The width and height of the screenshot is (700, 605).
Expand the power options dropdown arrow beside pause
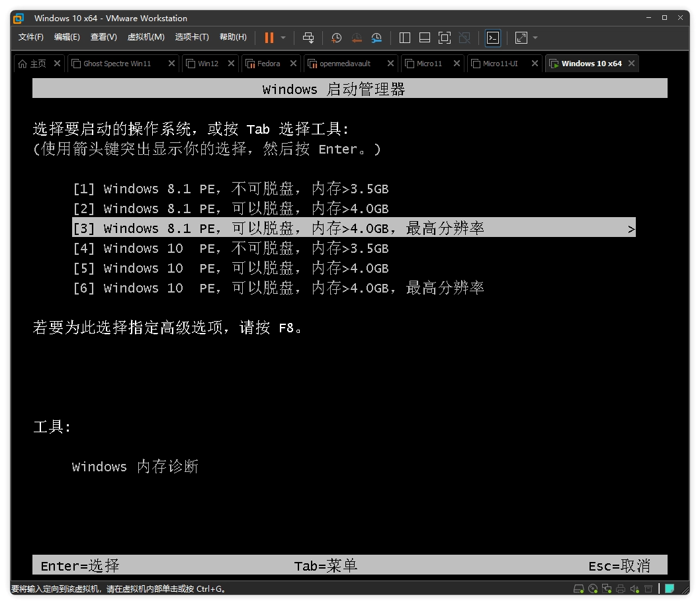click(x=283, y=38)
